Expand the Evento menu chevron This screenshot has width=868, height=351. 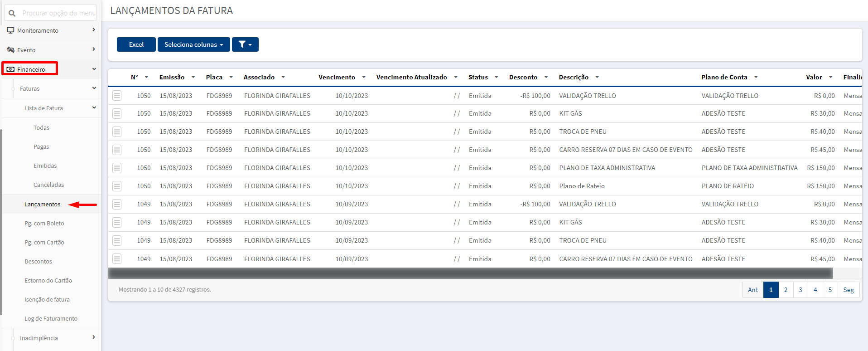(94, 49)
